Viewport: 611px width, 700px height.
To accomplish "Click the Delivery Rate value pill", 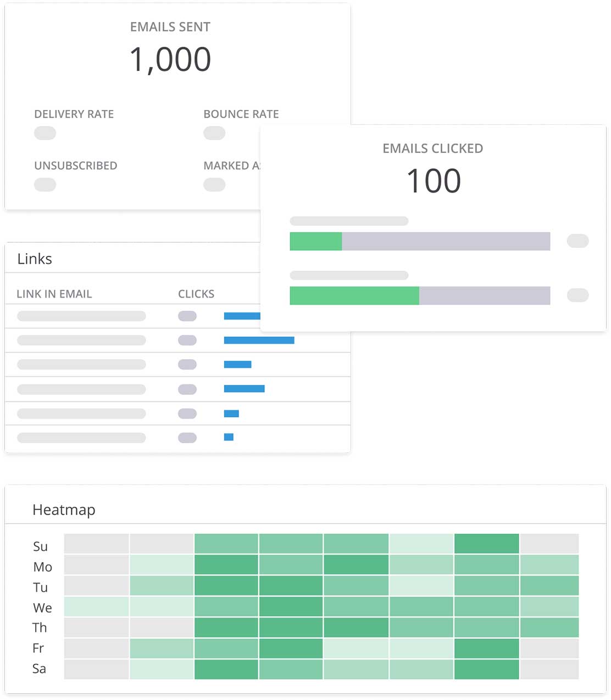I will coord(45,133).
